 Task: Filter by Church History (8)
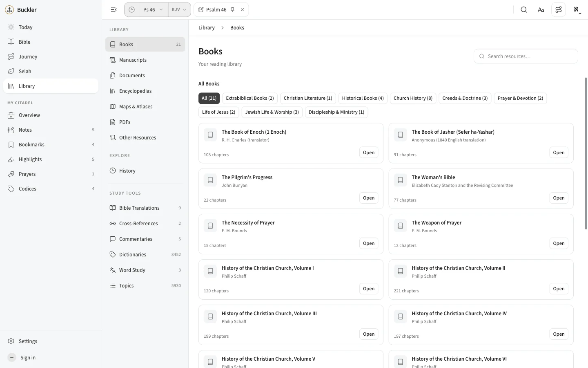413,99
